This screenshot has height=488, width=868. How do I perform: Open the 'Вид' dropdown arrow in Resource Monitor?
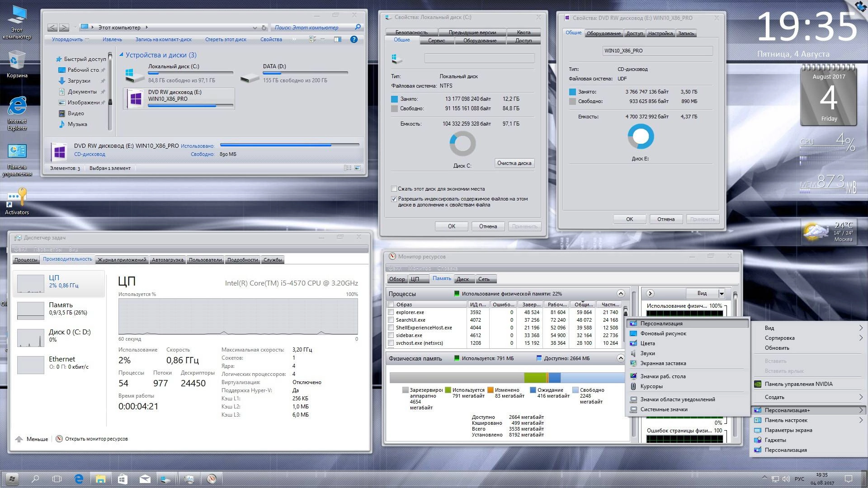(722, 293)
